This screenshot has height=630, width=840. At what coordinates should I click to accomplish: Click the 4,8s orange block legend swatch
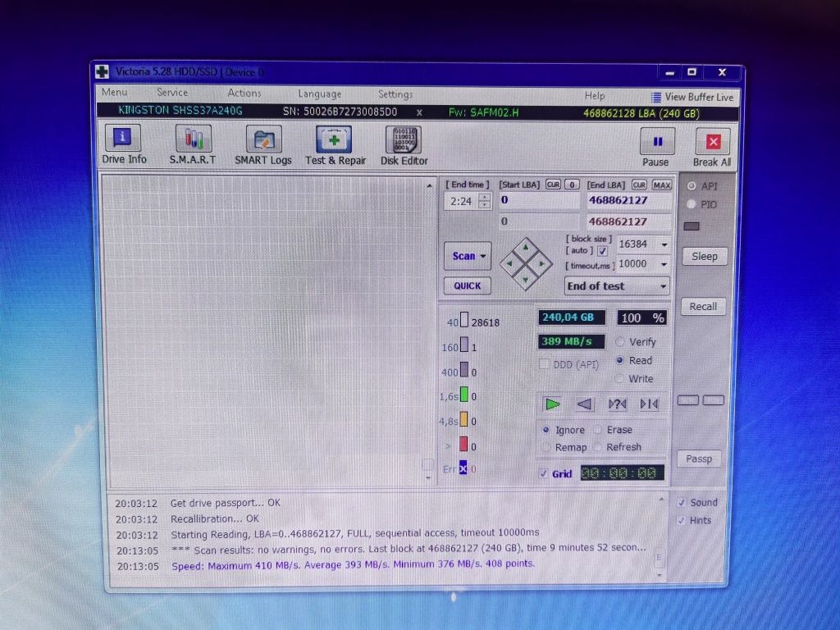pos(464,419)
